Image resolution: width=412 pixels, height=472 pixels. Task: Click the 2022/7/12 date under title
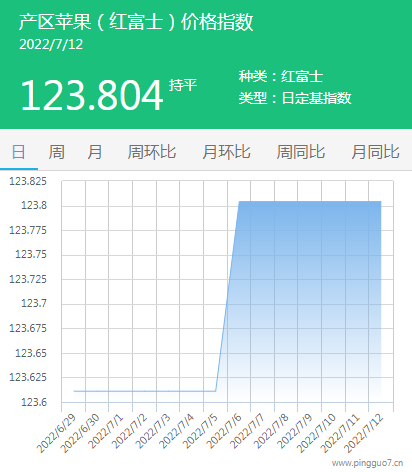(x=51, y=44)
